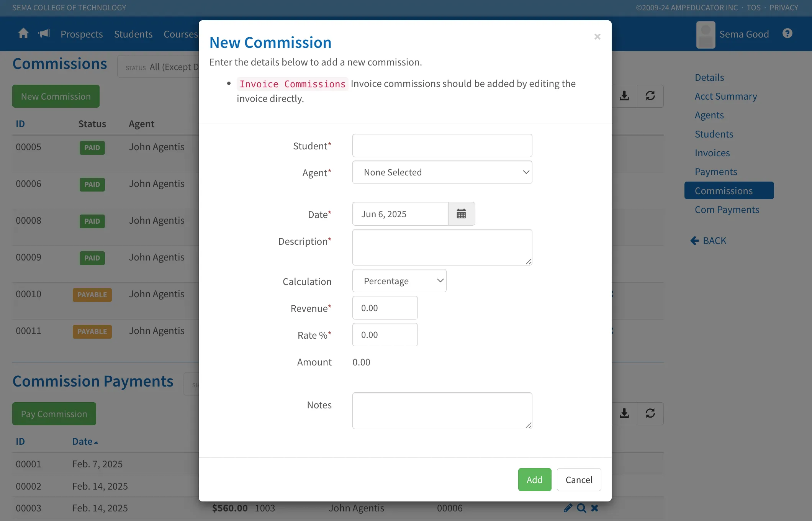
Task: Open Acct Summary in the sidebar
Action: [726, 96]
